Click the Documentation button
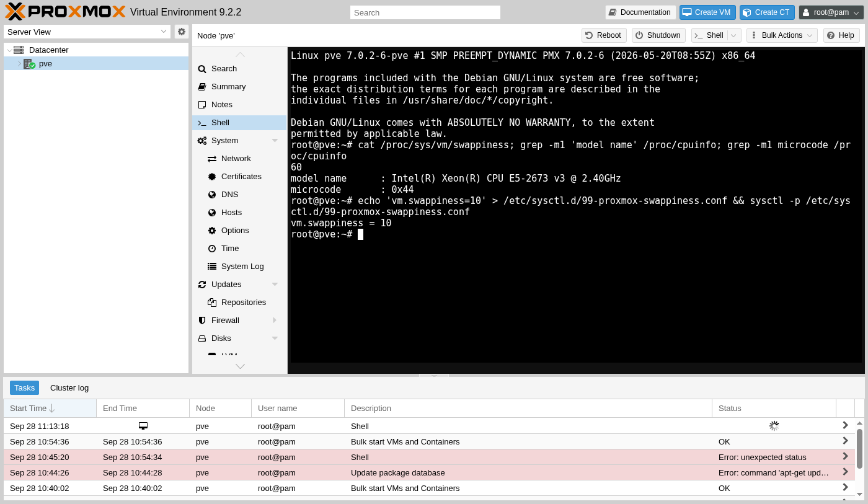The image size is (868, 504). point(640,12)
